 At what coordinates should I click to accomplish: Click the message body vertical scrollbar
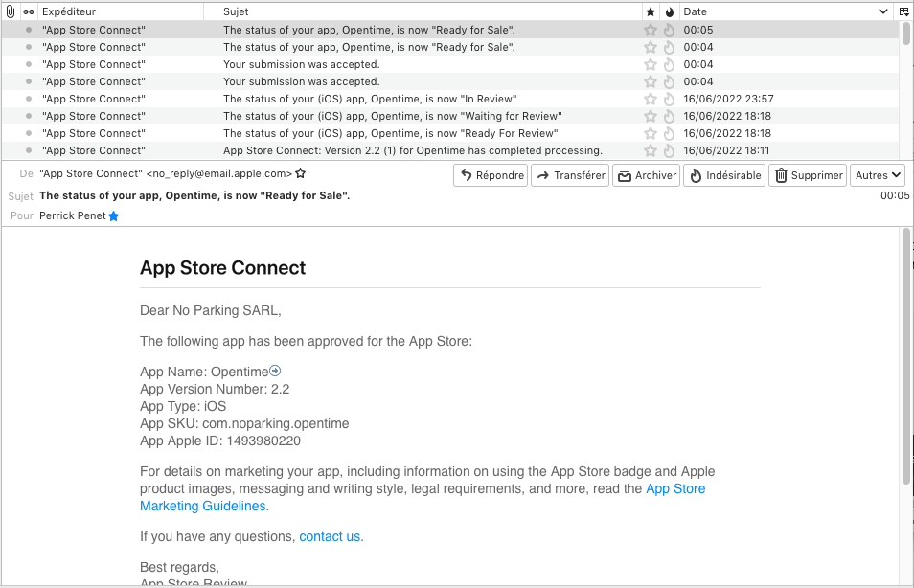click(x=905, y=355)
